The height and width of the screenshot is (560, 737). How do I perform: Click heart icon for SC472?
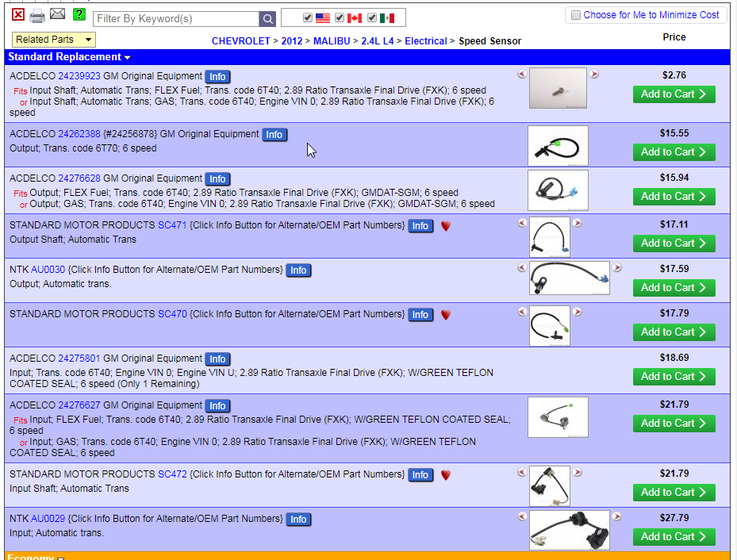tap(446, 475)
